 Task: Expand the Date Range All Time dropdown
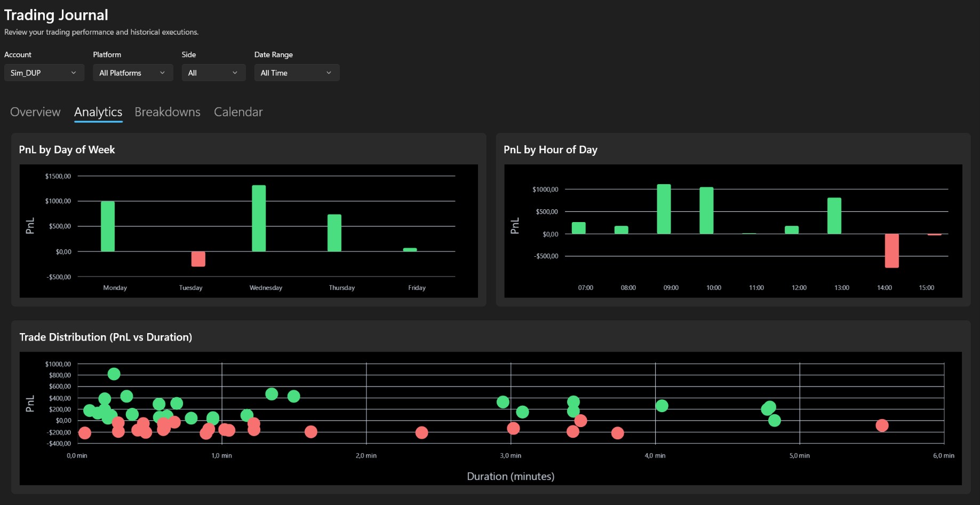[297, 73]
